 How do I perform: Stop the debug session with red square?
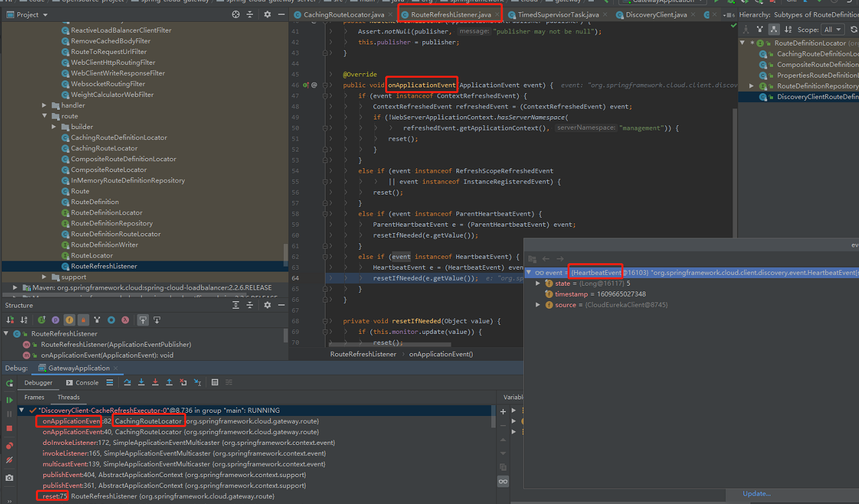point(9,428)
